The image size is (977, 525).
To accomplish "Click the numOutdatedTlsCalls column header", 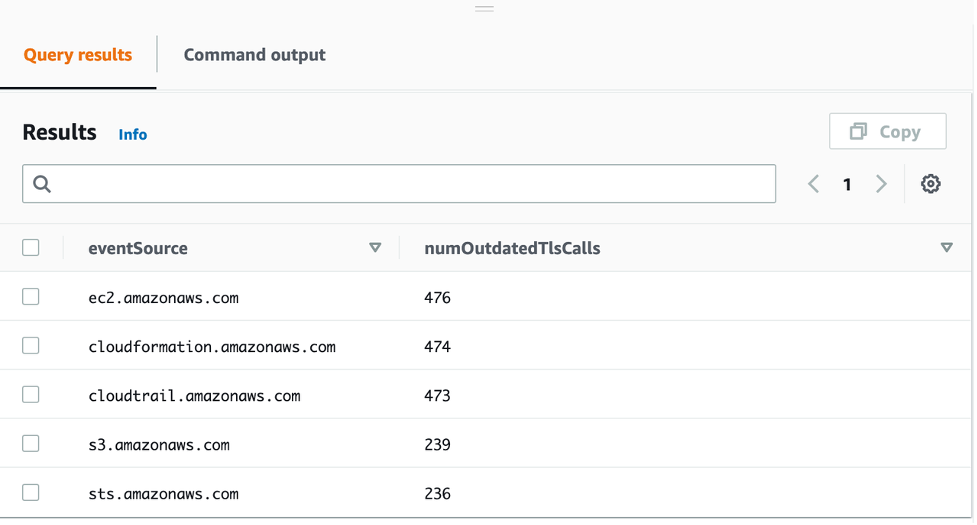I will (512, 248).
